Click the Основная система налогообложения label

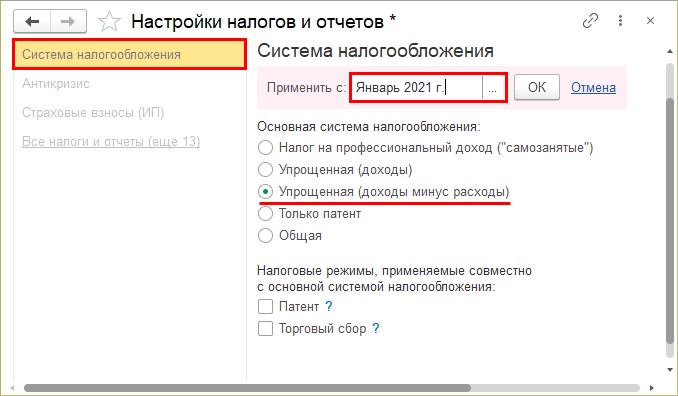click(x=368, y=127)
